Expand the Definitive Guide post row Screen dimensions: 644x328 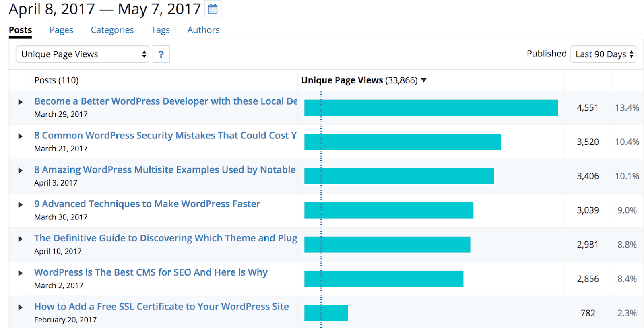point(20,239)
